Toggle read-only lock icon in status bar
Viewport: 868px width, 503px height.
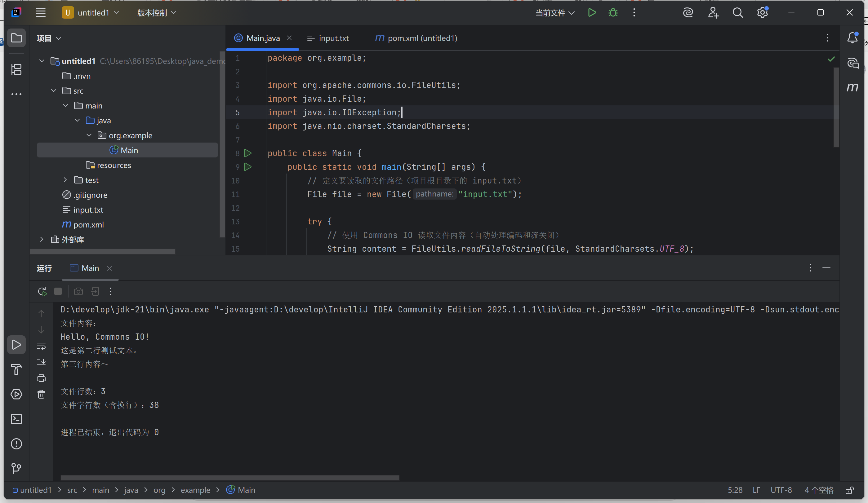pyautogui.click(x=849, y=490)
